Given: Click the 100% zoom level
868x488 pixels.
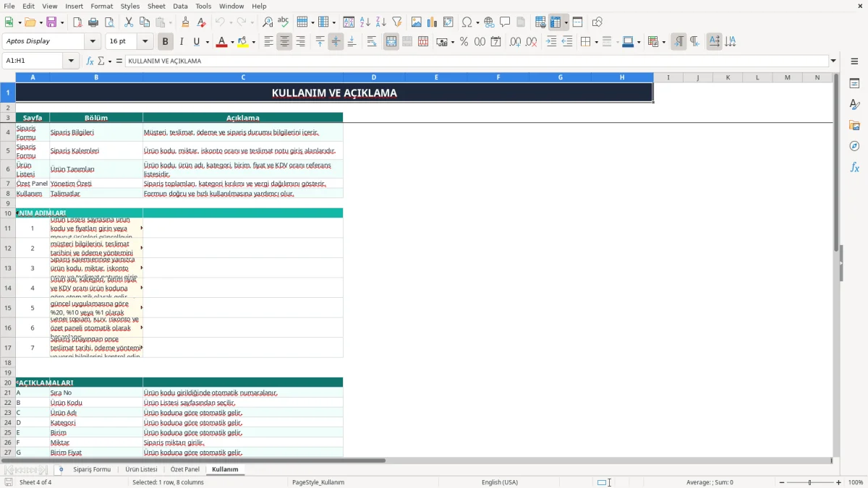Looking at the screenshot, I should (856, 482).
